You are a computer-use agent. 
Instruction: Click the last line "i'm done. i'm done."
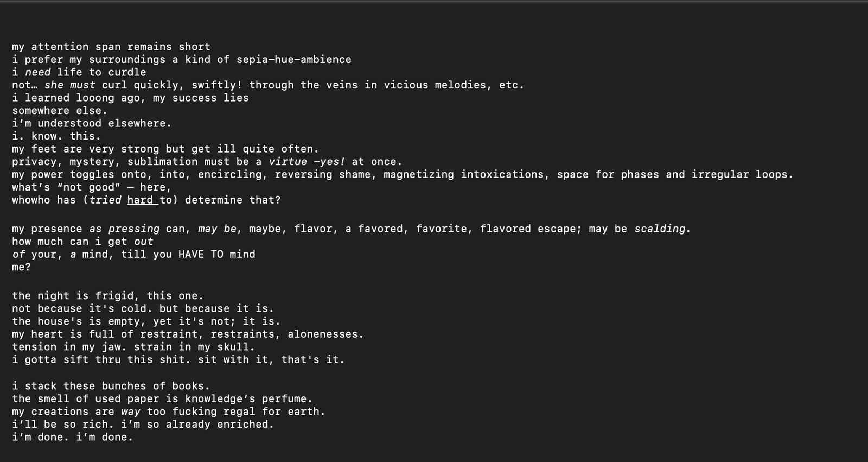coord(72,438)
